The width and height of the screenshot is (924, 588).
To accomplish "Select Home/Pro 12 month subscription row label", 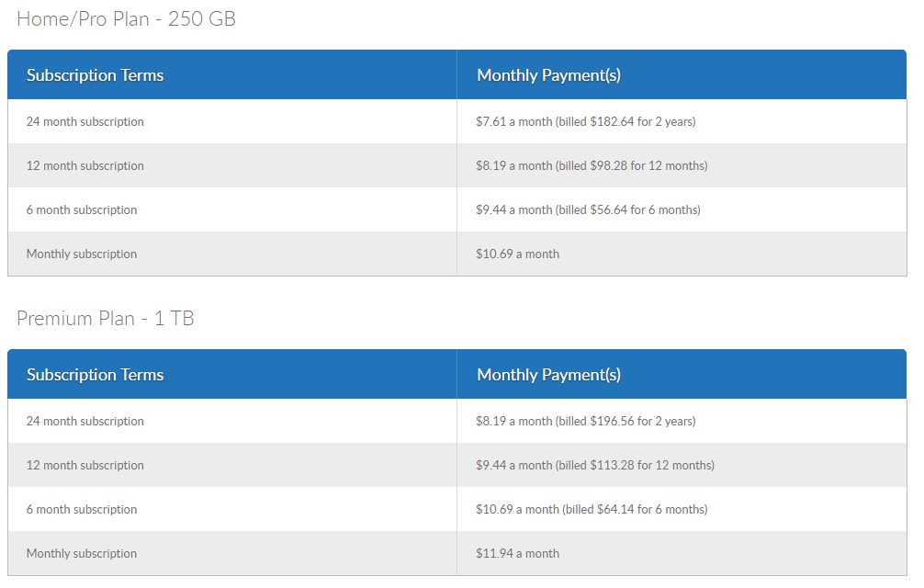I will 85,165.
